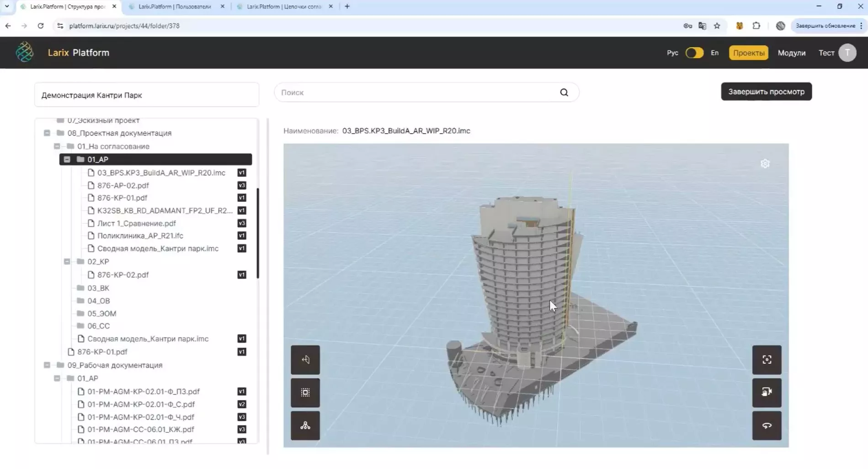868x469 pixels.
Task: Select the camera navigation mode icon
Action: (x=767, y=392)
